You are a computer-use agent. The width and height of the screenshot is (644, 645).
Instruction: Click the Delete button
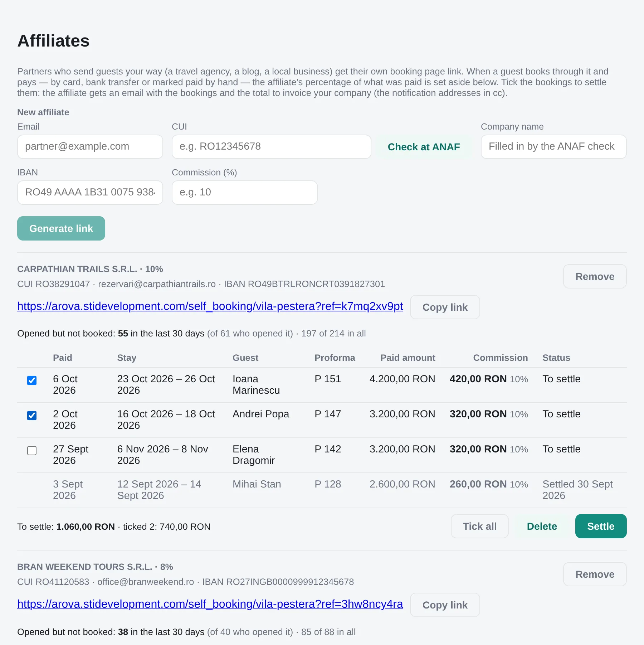point(542,526)
